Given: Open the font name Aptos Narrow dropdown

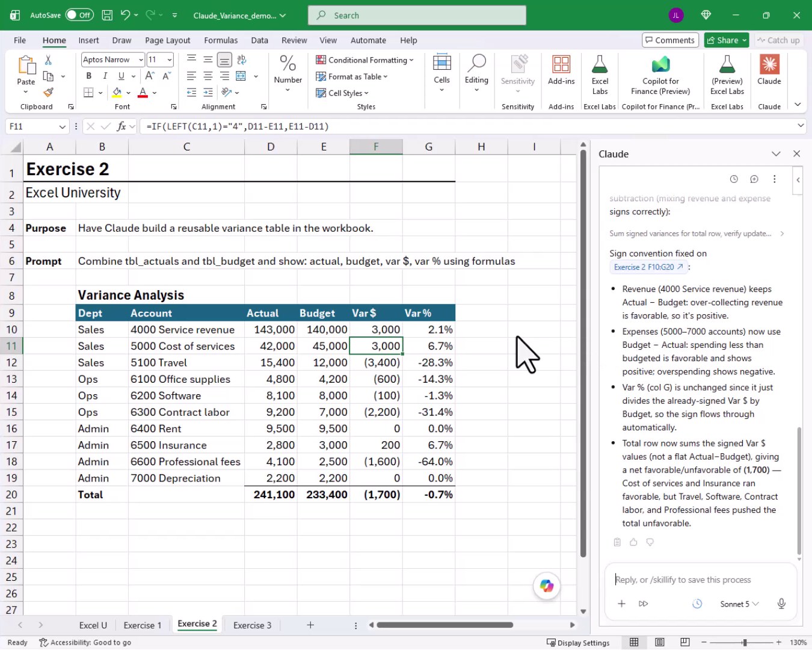Looking at the screenshot, I should pyautogui.click(x=141, y=60).
